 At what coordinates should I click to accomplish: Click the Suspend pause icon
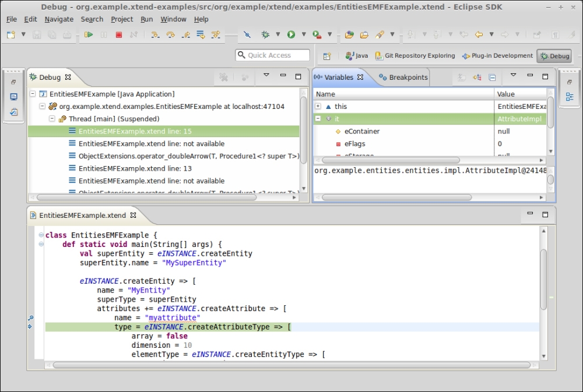coord(104,35)
